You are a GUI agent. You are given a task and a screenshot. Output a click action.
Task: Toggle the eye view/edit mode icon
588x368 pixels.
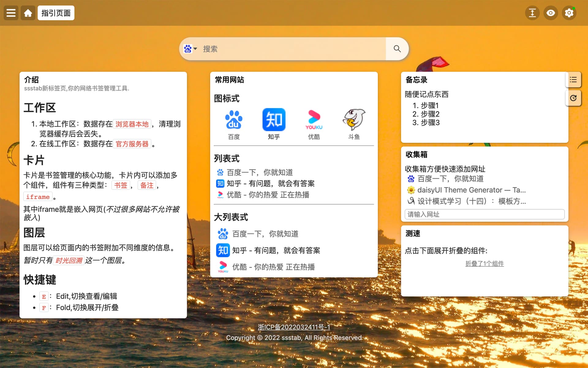pos(551,13)
